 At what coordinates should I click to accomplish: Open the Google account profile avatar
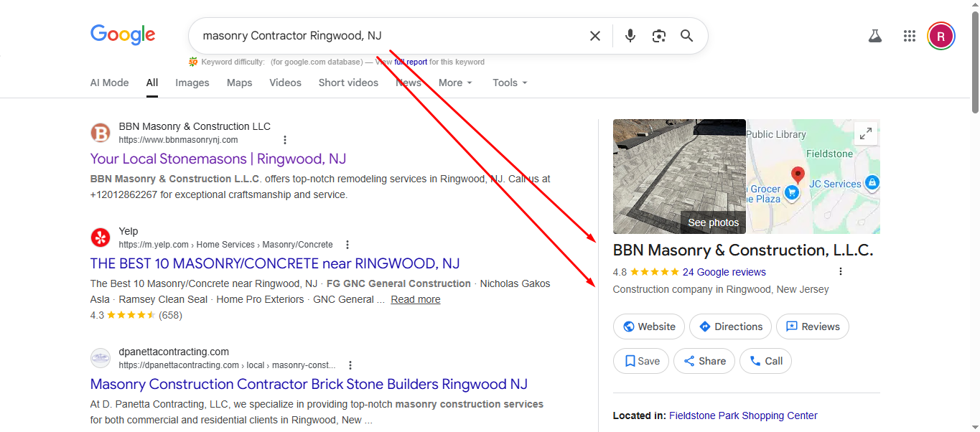point(941,36)
